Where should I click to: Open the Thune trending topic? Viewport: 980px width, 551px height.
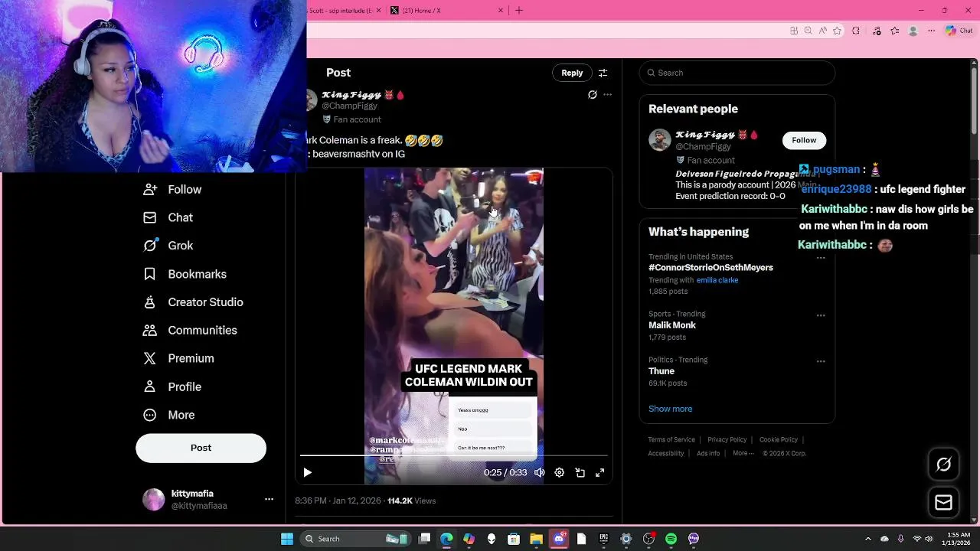pos(661,371)
